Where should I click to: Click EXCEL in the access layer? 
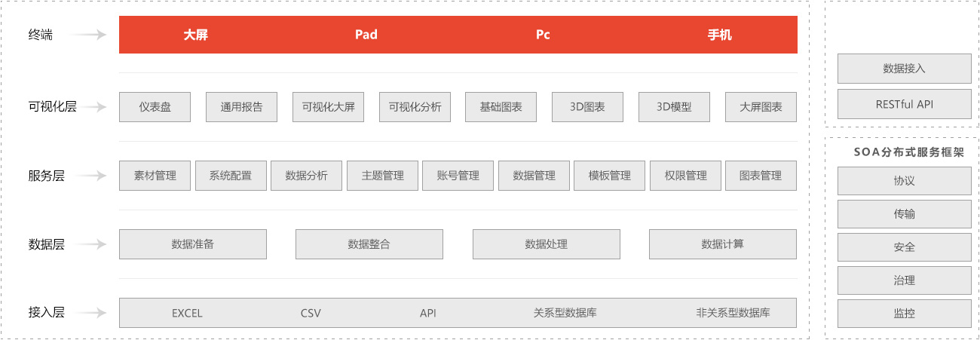[187, 313]
